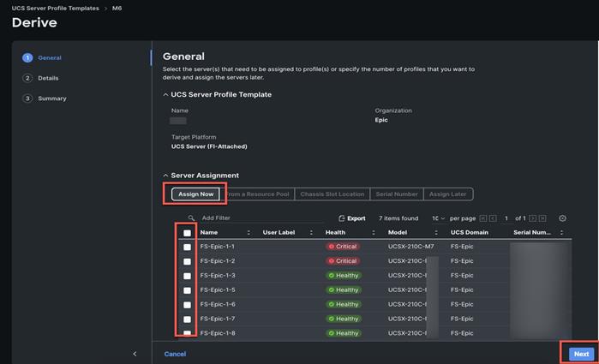Image resolution: width=599 pixels, height=364 pixels.
Task: Go to previous page of table
Action: (x=493, y=218)
